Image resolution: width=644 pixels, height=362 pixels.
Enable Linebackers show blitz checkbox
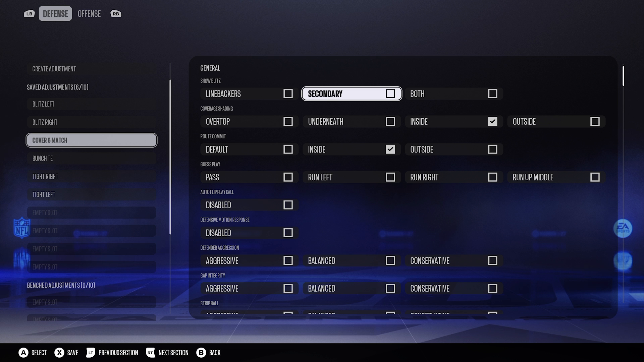288,94
